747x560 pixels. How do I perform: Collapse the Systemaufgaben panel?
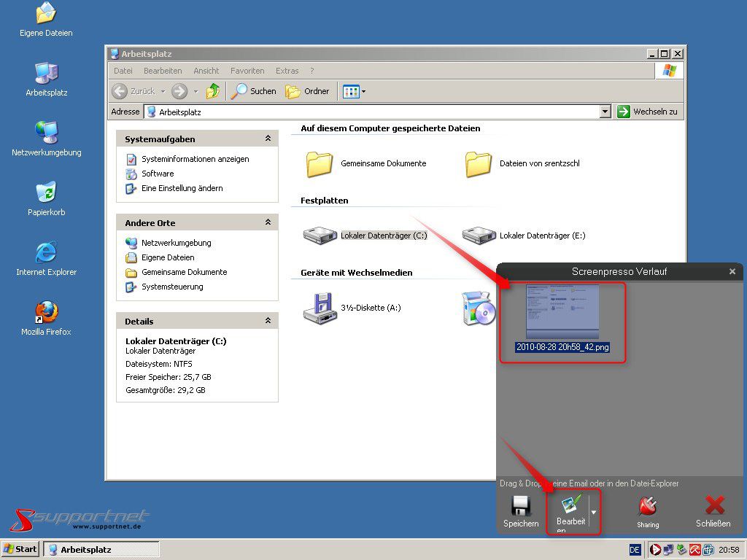(268, 139)
